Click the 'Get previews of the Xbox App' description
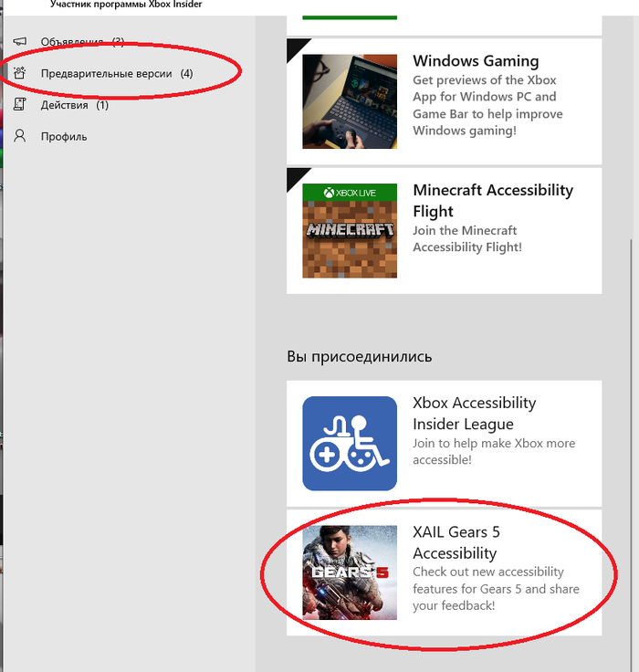 click(487, 105)
